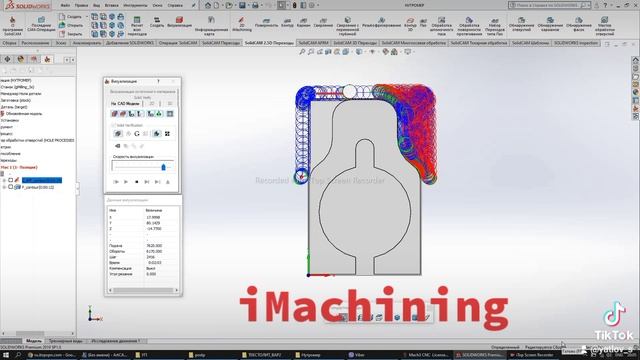The width and height of the screenshot is (640, 360).
Task: Select the FeatureManager tab icon in left panel
Action: 7,60
